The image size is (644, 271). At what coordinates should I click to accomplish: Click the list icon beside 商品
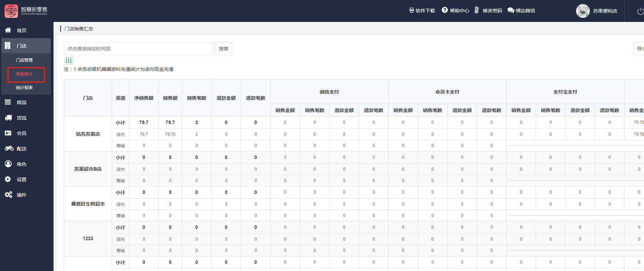coord(8,102)
